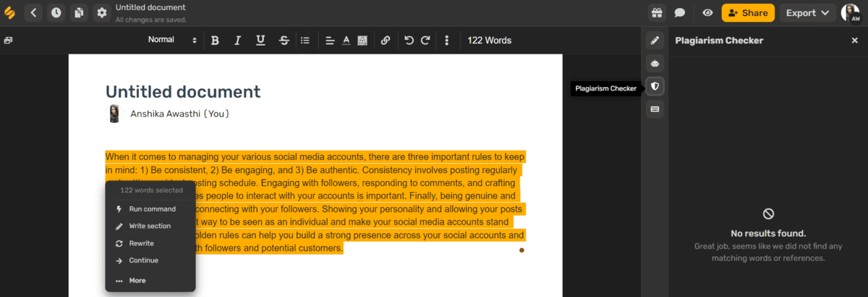868x297 pixels.
Task: Insert a link with the chain icon
Action: [386, 41]
